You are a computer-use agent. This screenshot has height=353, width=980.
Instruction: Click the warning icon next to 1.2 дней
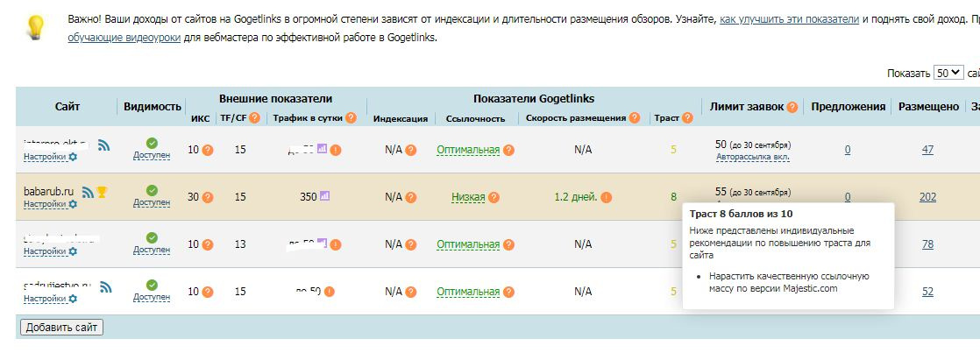click(606, 197)
